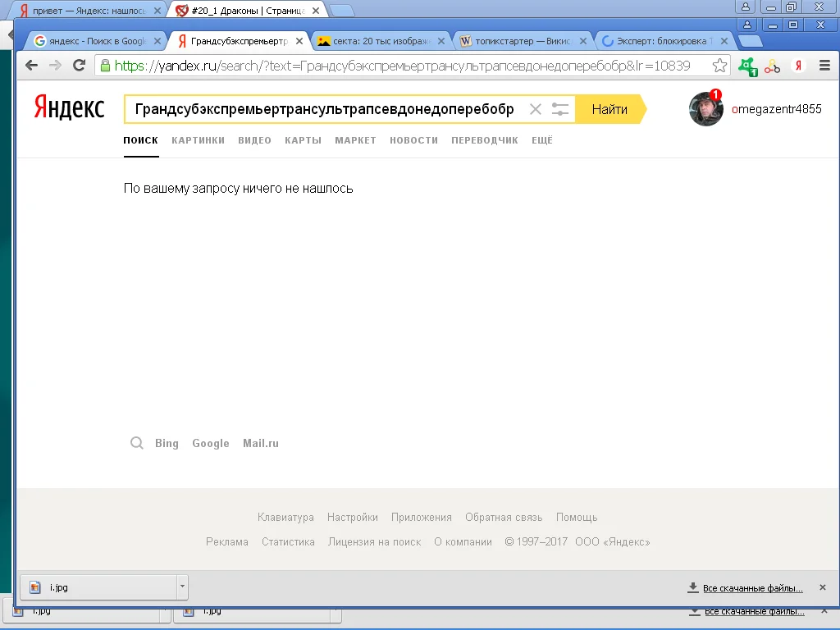840x630 pixels.
Task: Open the Приложения footer link
Action: pyautogui.click(x=422, y=517)
